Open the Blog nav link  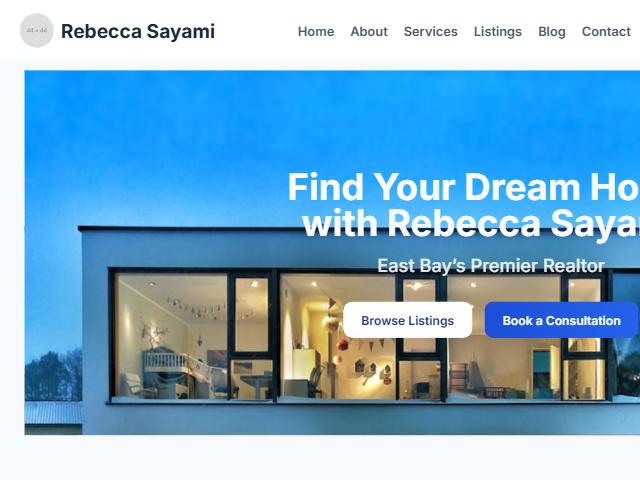[x=552, y=31]
